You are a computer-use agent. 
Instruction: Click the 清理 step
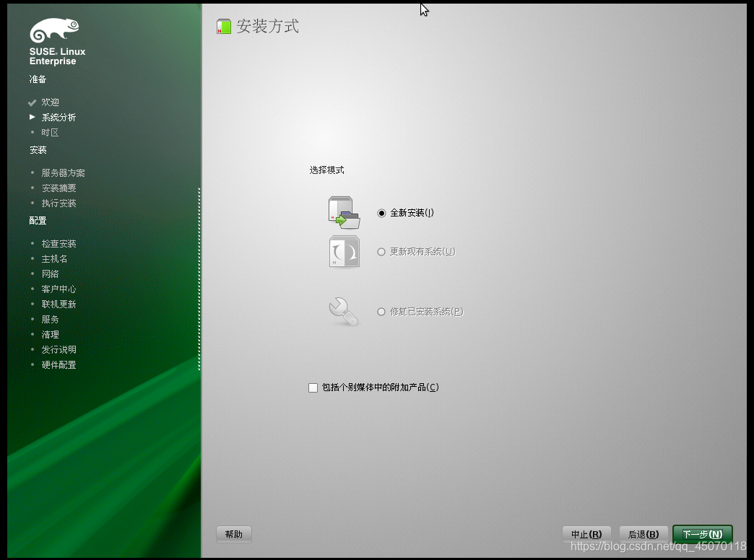(50, 335)
